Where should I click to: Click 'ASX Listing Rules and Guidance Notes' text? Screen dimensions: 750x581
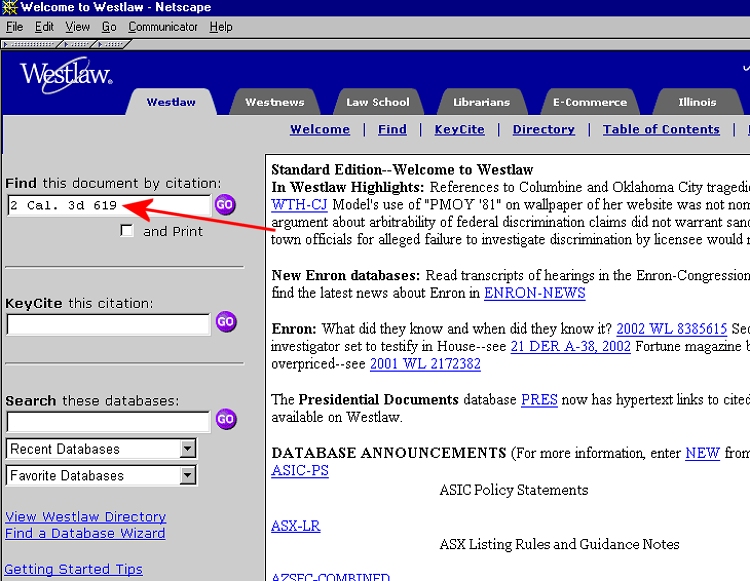pyautogui.click(x=559, y=544)
